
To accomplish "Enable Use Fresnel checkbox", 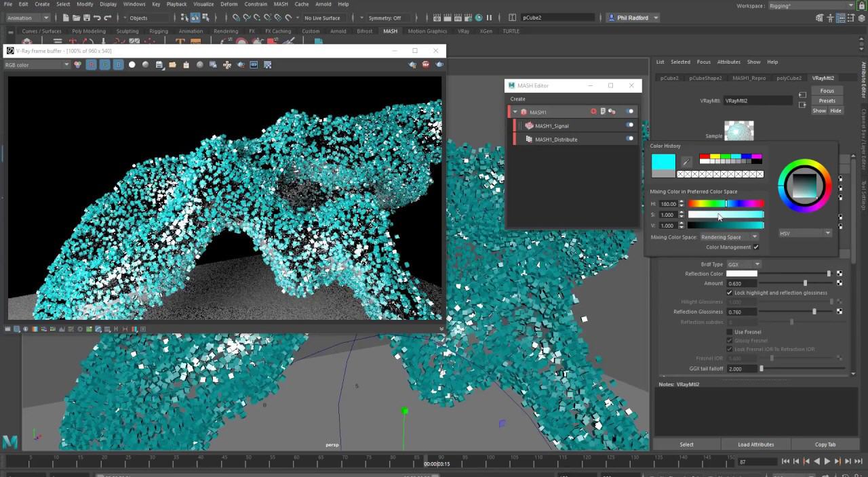I will [x=730, y=332].
